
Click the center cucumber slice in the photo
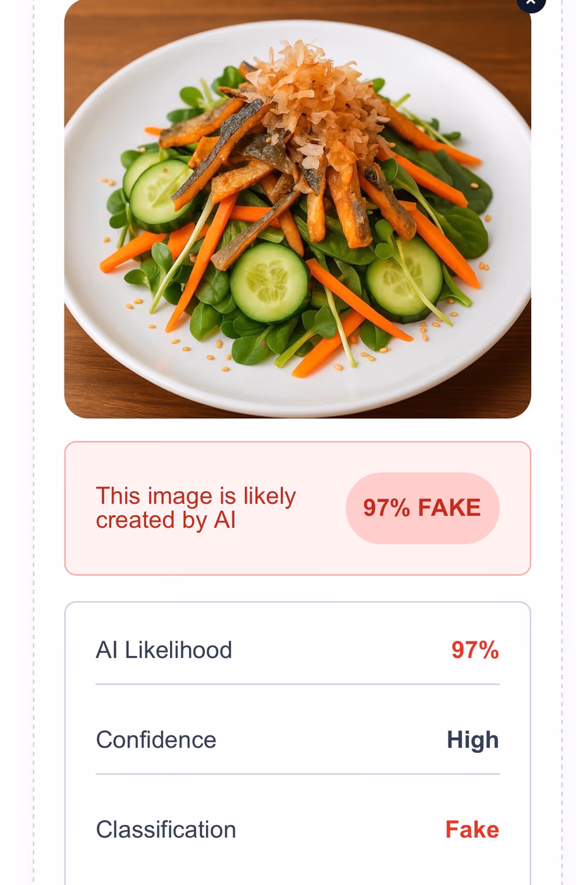(x=269, y=283)
